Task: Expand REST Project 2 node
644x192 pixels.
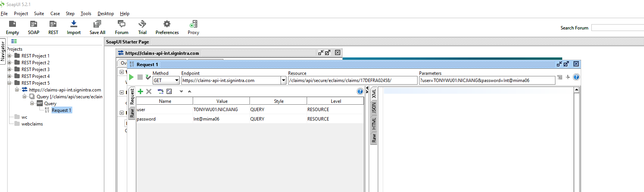Action: click(9, 63)
